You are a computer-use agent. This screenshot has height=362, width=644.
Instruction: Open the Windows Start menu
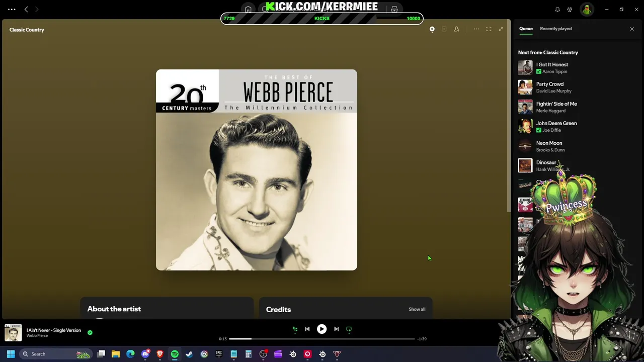click(11, 354)
